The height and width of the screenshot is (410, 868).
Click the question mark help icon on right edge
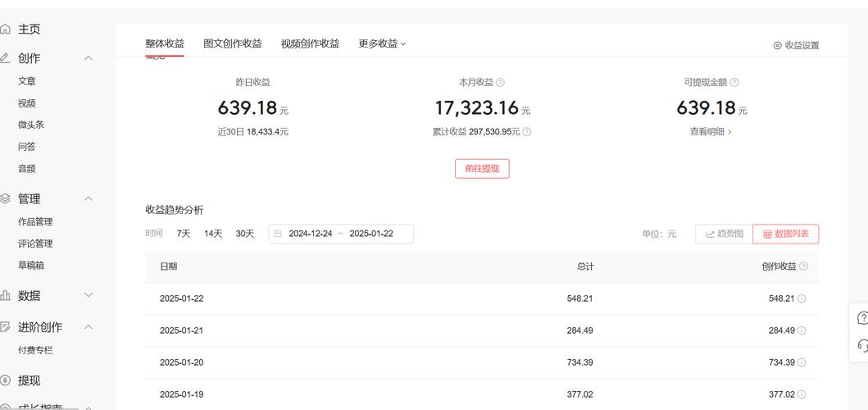pos(861,318)
